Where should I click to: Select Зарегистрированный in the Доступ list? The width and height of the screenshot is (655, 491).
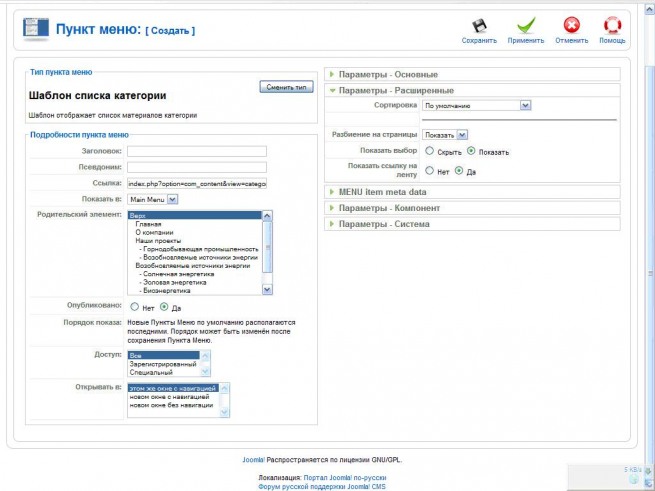point(163,364)
